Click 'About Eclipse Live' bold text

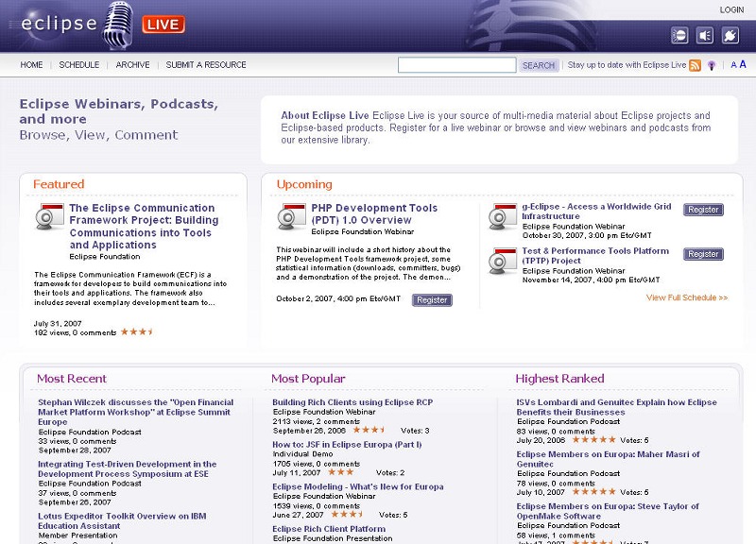325,115
